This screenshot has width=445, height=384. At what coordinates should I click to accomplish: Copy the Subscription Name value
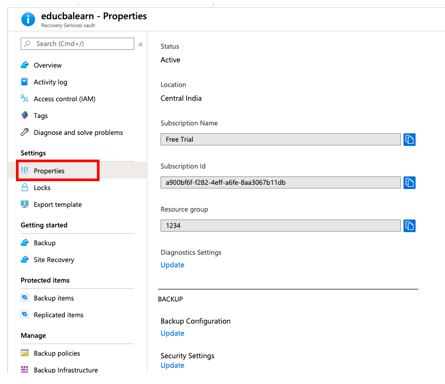(409, 139)
